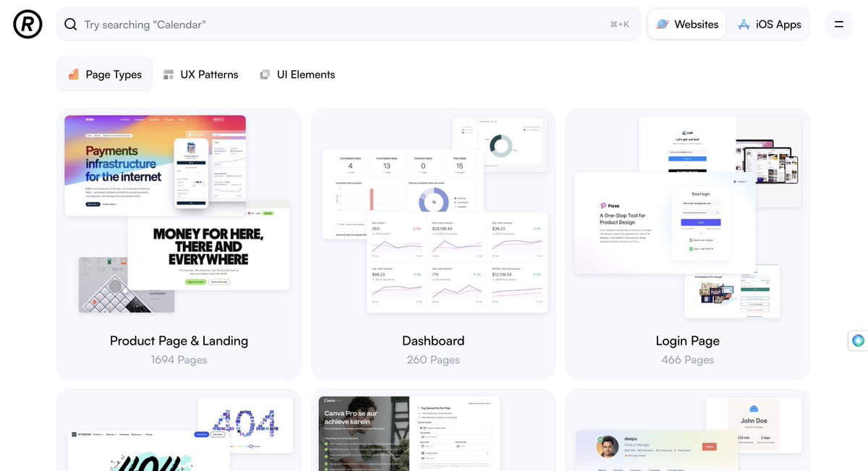Open the Login Page category title

coord(687,341)
